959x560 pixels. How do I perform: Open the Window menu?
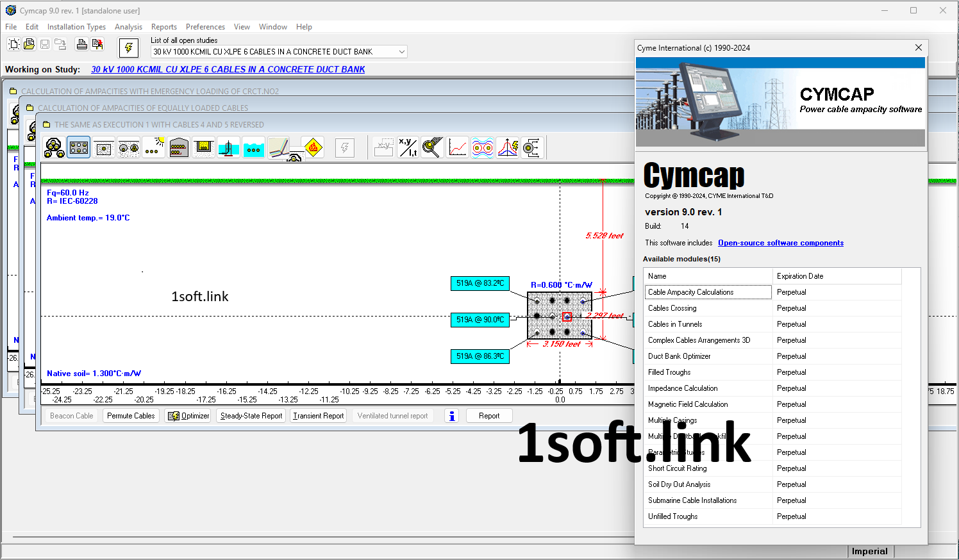point(273,27)
